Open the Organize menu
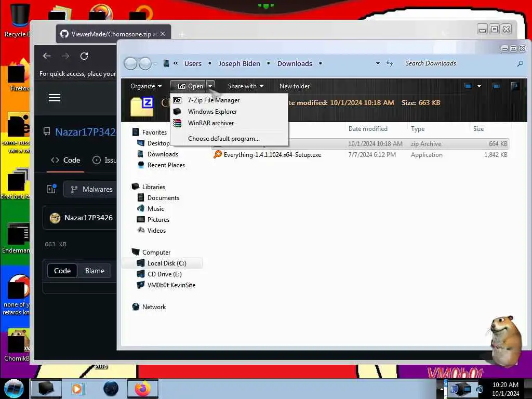This screenshot has width=532, height=399. click(x=146, y=86)
